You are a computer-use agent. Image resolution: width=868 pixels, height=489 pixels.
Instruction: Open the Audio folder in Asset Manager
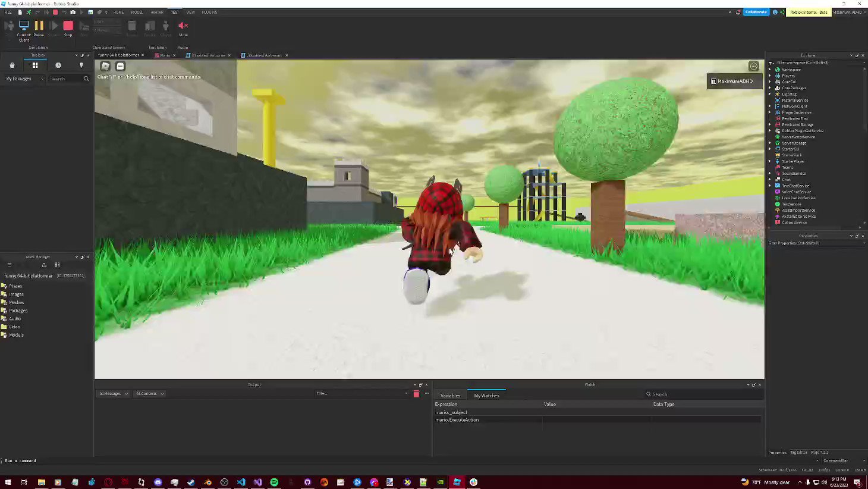point(15,319)
